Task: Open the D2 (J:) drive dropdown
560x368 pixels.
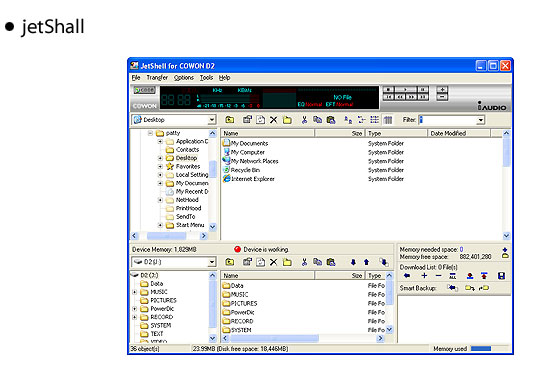Action: click(x=212, y=262)
